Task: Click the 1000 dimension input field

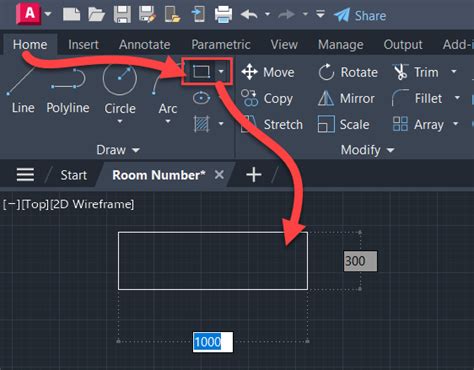Action: point(213,342)
